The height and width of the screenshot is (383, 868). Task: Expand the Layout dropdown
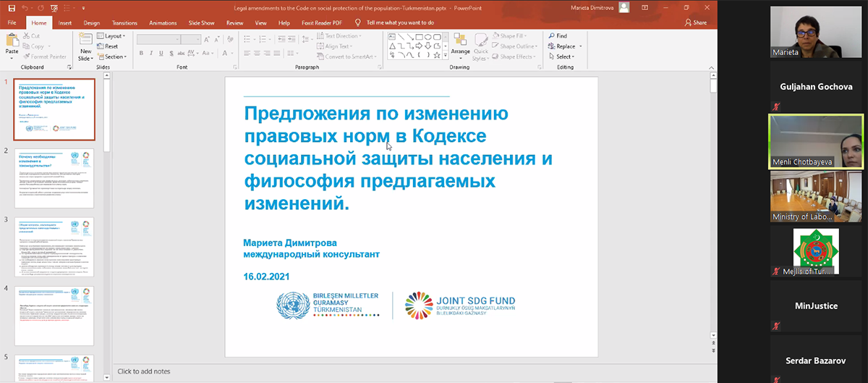114,35
